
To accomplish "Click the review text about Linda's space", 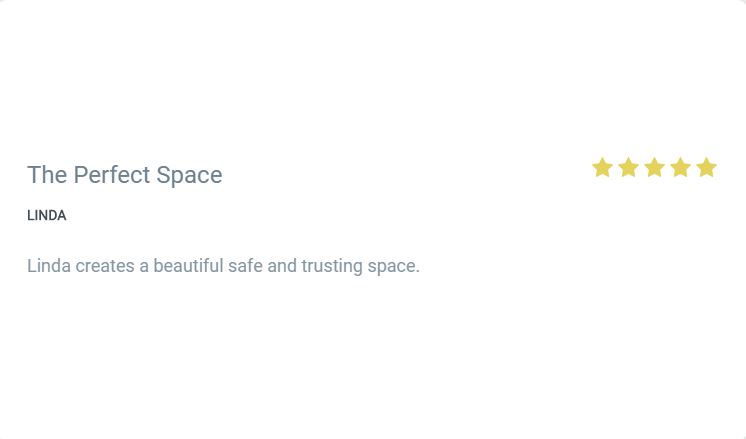I will [x=223, y=266].
